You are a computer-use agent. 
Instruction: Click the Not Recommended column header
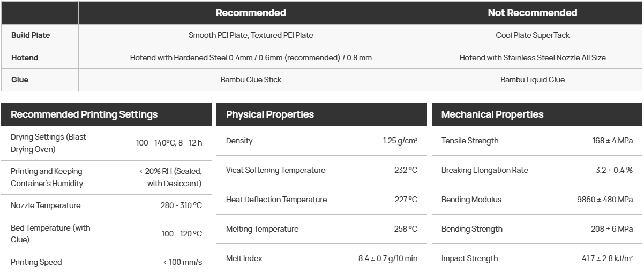click(x=533, y=13)
